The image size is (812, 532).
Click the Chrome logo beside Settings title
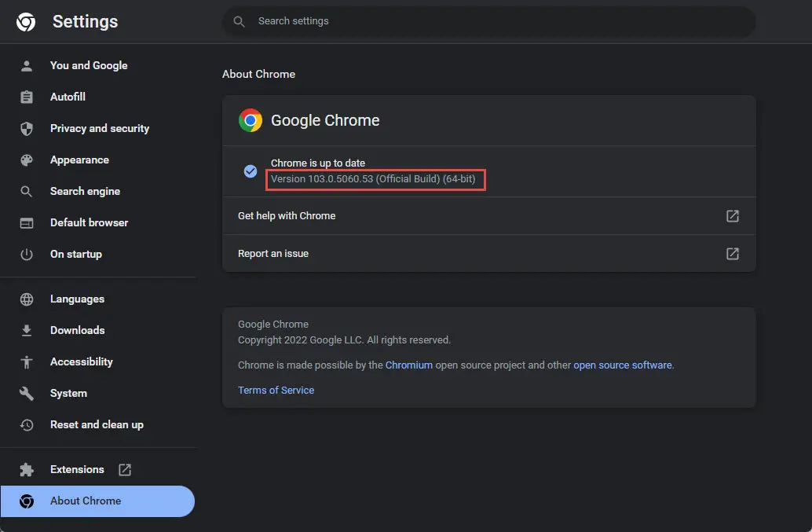(x=26, y=22)
